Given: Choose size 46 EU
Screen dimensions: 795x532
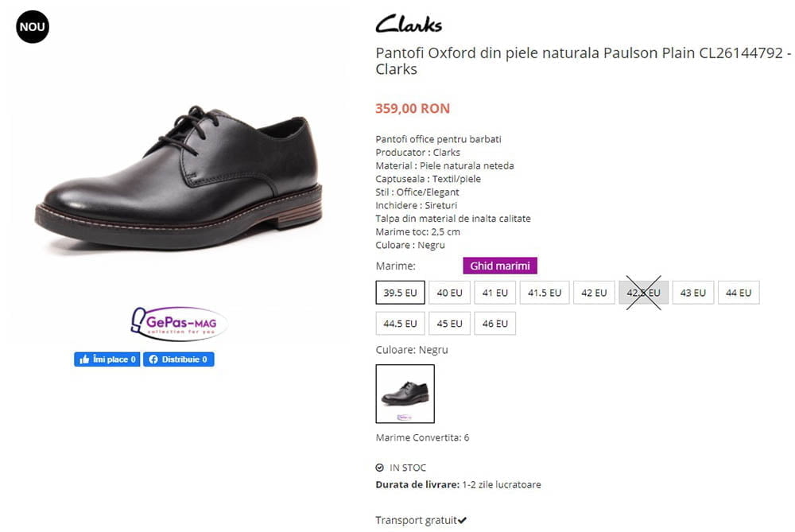Looking at the screenshot, I should (x=494, y=324).
